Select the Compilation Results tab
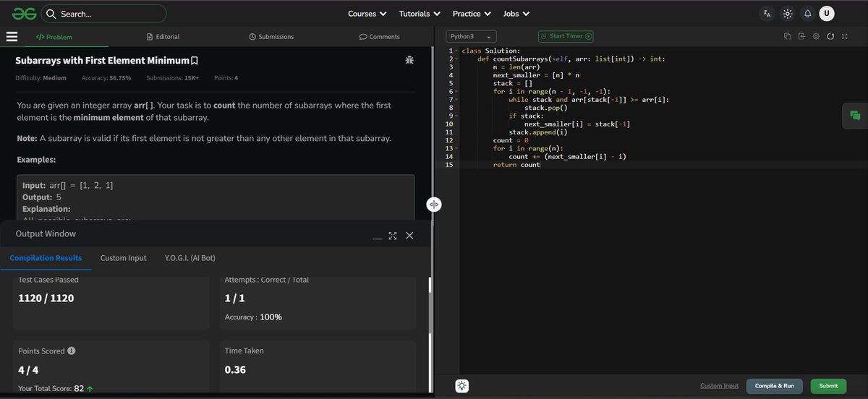The height and width of the screenshot is (399, 868). click(46, 258)
